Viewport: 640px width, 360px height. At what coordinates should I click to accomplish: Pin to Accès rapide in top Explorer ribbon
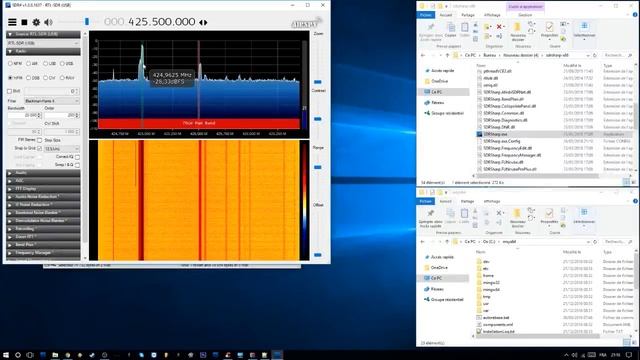431,31
